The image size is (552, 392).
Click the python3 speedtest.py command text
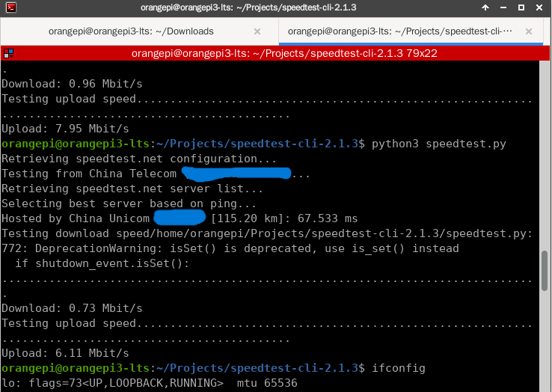pyautogui.click(x=439, y=144)
